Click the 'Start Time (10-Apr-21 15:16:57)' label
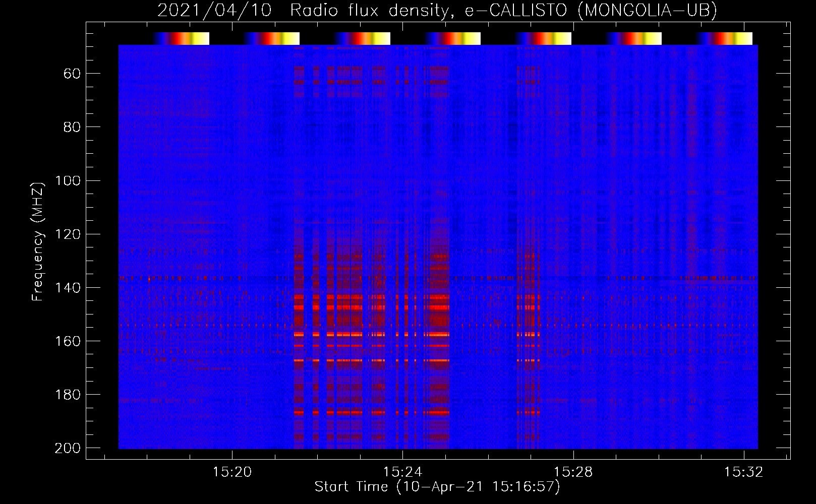 click(437, 487)
